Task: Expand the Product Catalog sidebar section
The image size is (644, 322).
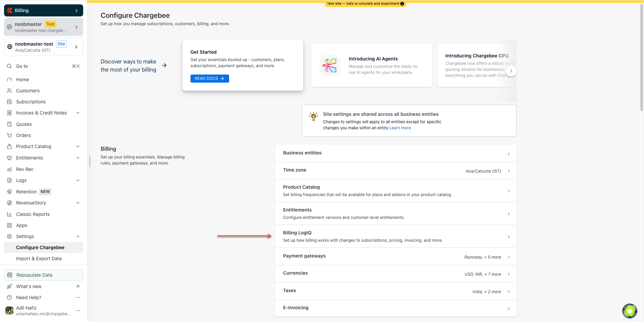Action: [x=78, y=146]
